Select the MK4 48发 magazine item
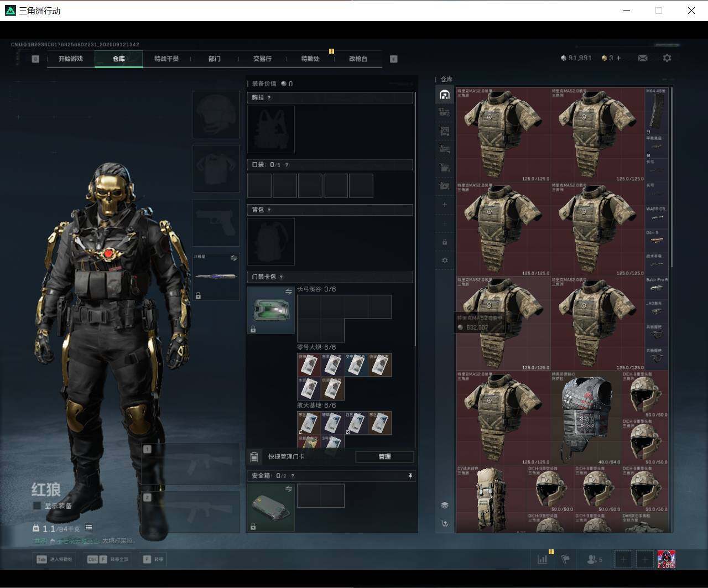Screen dimensions: 708x588 (x=657, y=111)
